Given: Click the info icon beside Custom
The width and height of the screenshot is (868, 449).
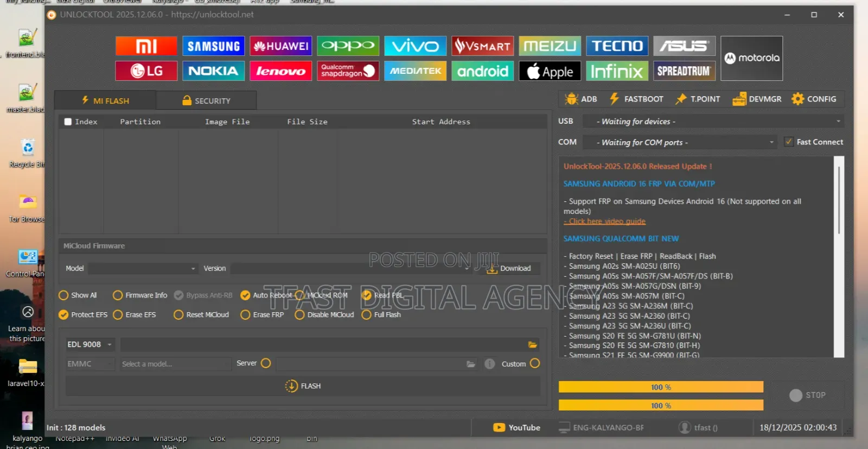Looking at the screenshot, I should [x=489, y=364].
